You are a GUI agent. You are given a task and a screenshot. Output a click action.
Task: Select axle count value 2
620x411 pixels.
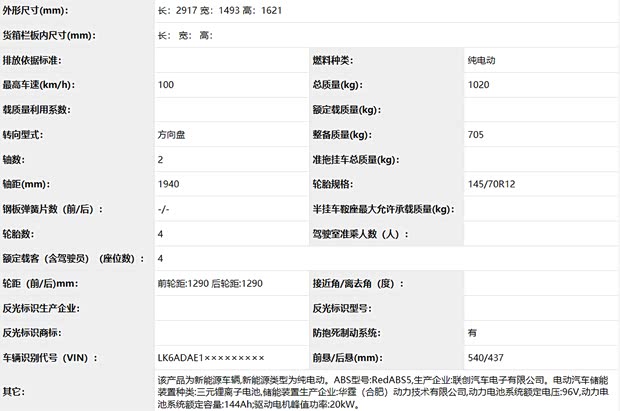coord(160,160)
